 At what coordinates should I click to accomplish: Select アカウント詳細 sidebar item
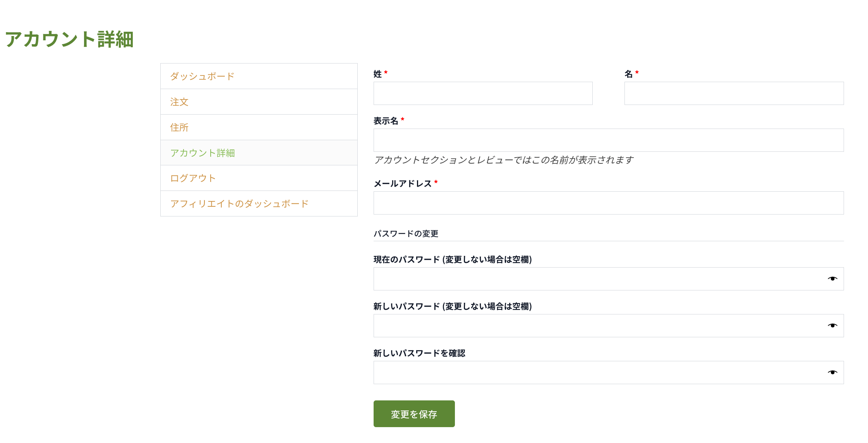(202, 153)
